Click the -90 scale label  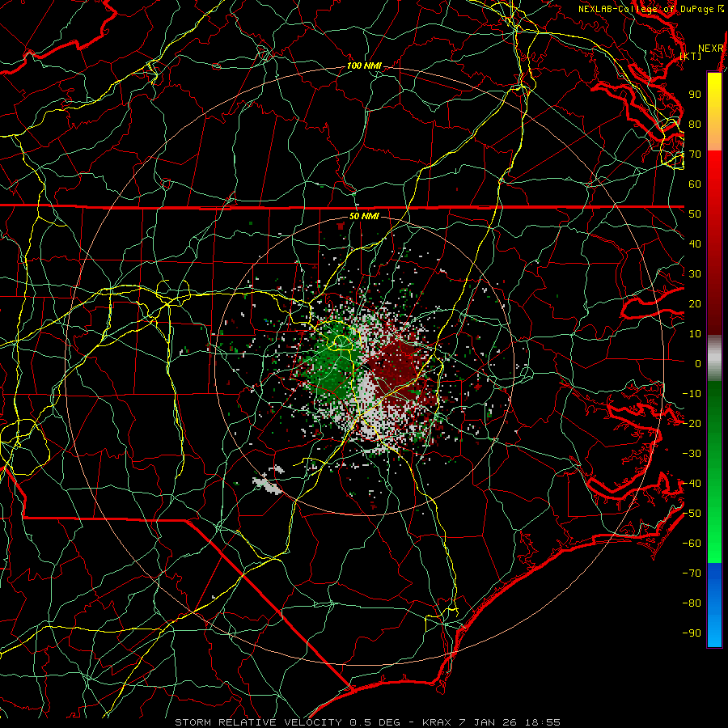692,633
